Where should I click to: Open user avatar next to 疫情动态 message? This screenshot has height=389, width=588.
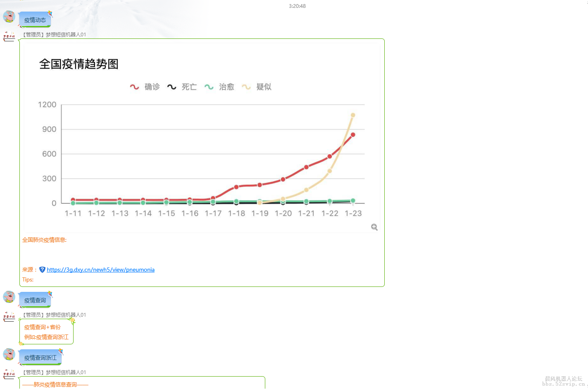(9, 17)
